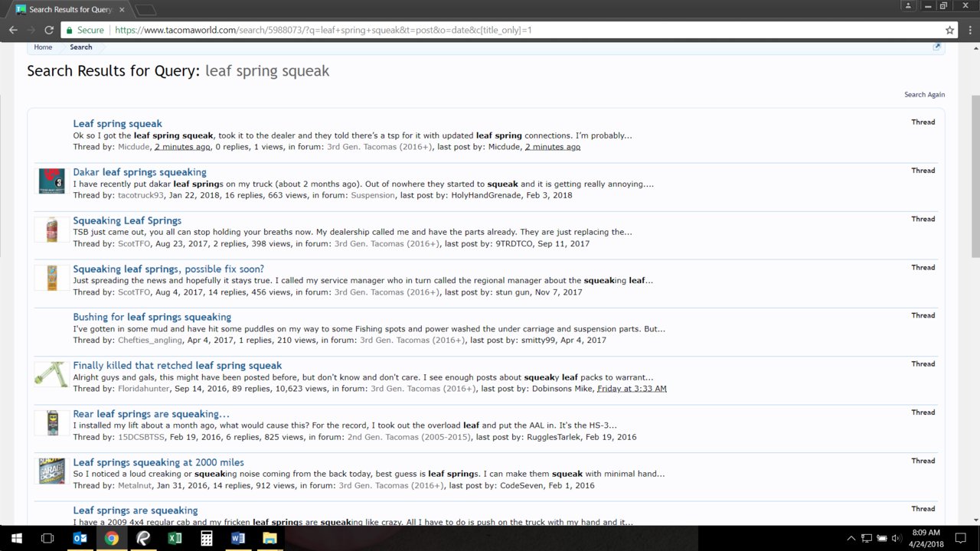Viewport: 980px width, 551px height.
Task: Click the address bar URL
Action: pos(323,30)
